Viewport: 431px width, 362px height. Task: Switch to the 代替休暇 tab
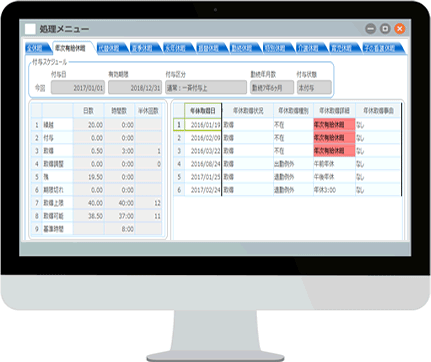112,48
